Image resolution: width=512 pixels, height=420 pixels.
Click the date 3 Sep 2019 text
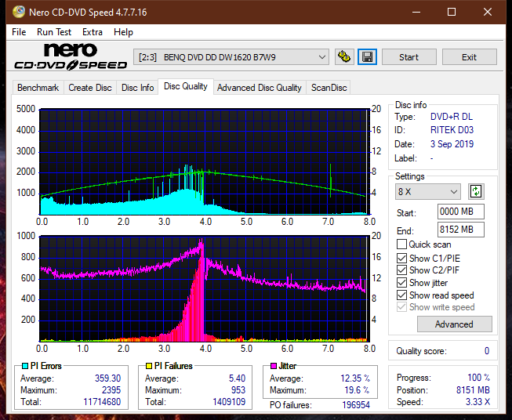pyautogui.click(x=452, y=144)
